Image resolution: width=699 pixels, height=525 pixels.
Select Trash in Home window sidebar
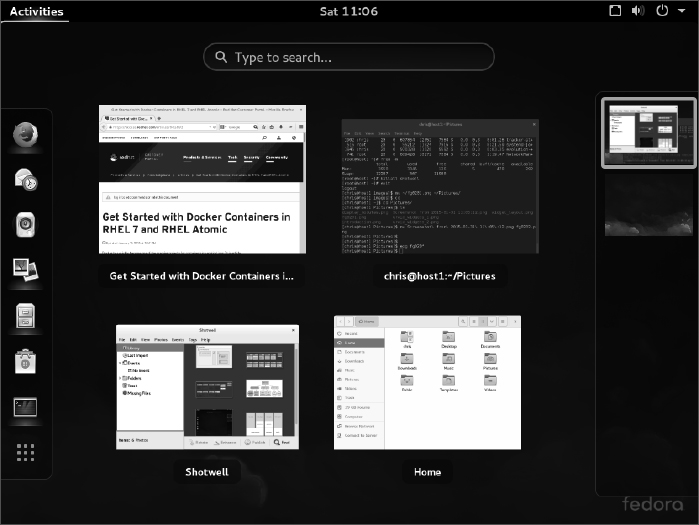pyautogui.click(x=359, y=398)
